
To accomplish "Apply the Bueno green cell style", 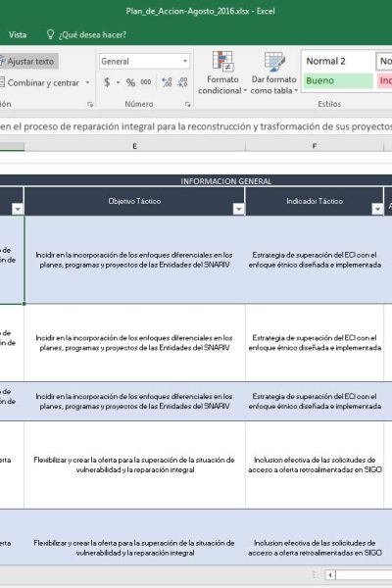I will (338, 80).
